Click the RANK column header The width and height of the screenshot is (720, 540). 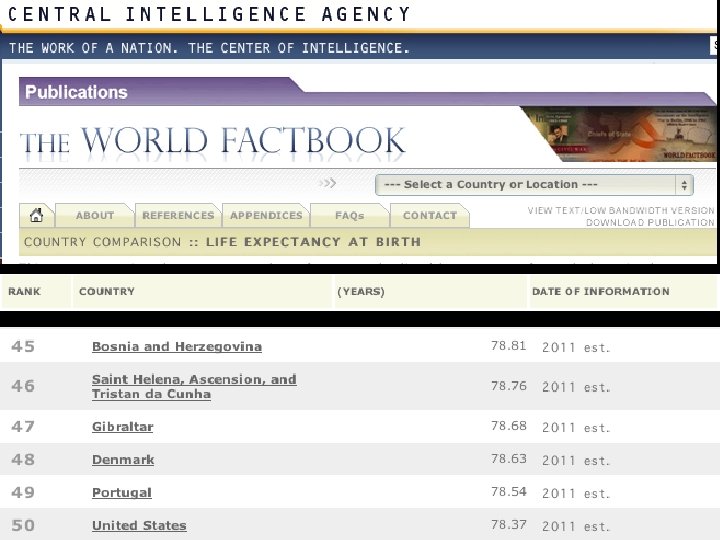coord(24,291)
